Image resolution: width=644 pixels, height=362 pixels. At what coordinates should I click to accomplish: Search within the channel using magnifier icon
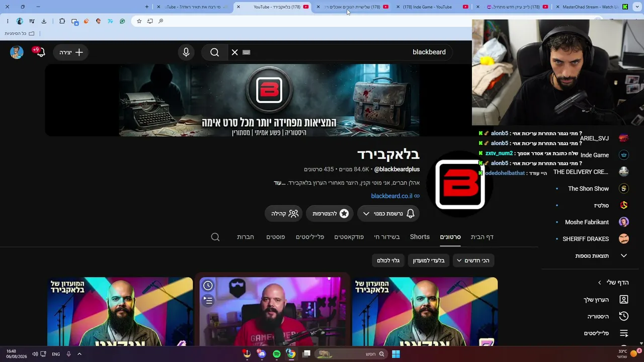215,237
